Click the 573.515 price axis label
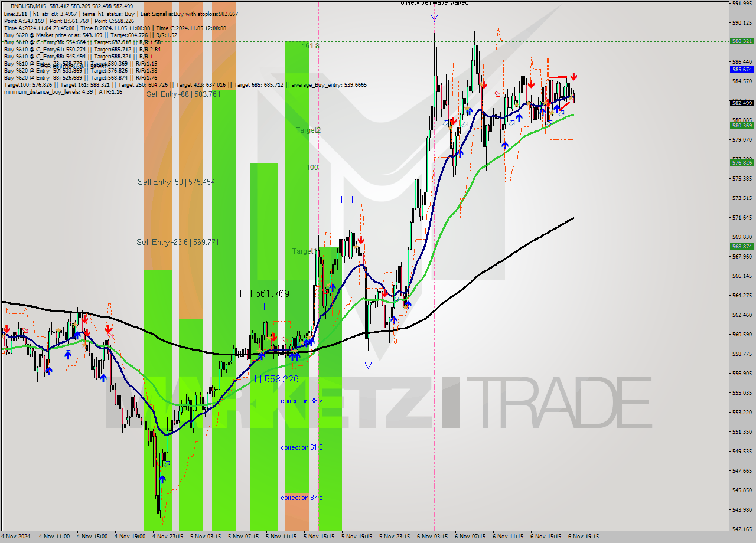The image size is (756, 543). click(742, 198)
